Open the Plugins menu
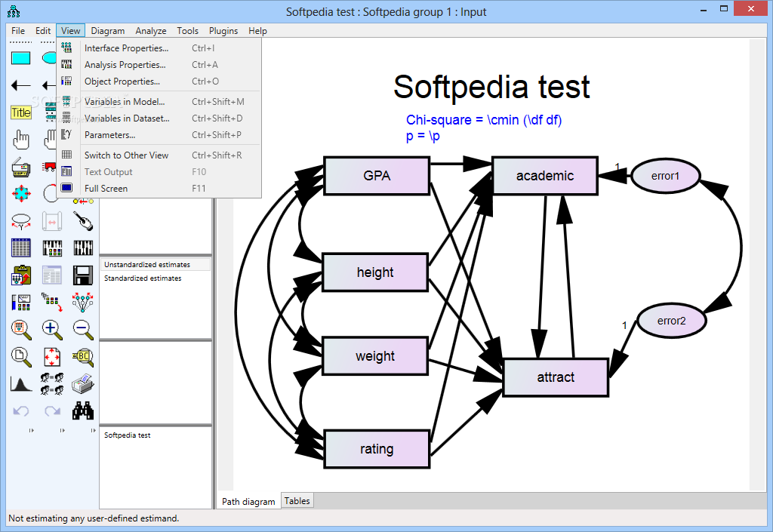The image size is (773, 532). (223, 30)
